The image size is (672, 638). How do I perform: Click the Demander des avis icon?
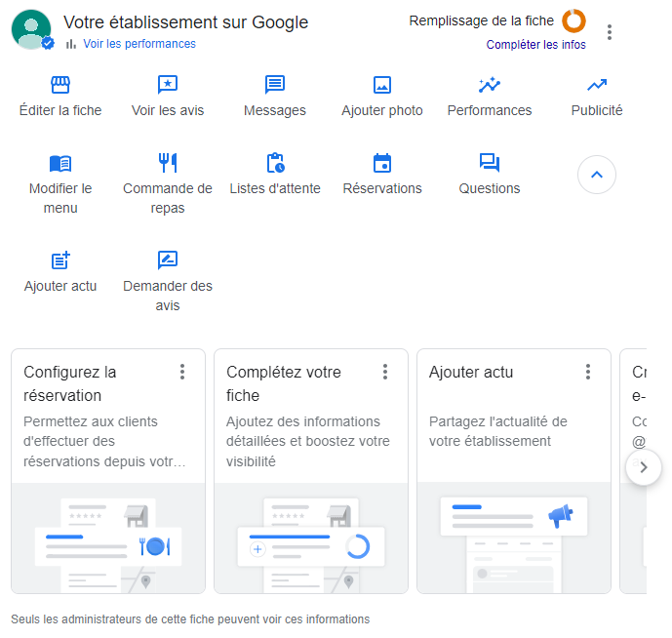click(x=168, y=259)
